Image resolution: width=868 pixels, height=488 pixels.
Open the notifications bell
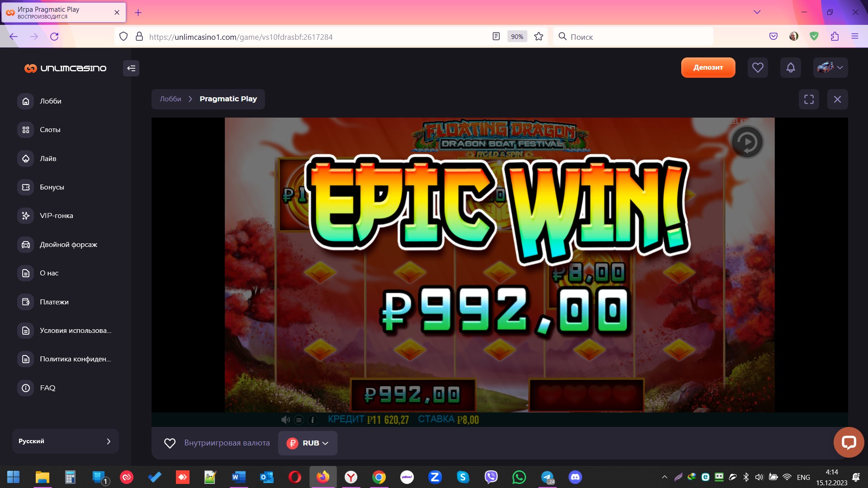[x=790, y=68]
